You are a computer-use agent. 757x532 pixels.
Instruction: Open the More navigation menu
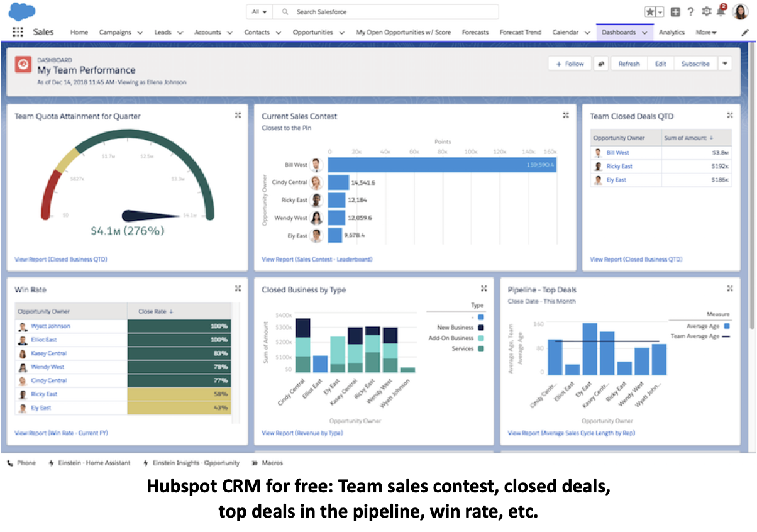coord(705,33)
